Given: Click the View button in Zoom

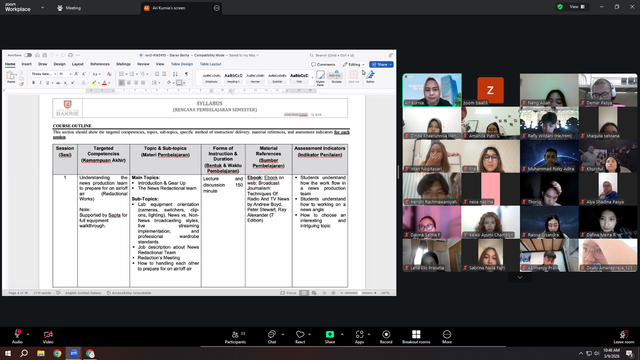Looking at the screenshot, I should click(x=577, y=7).
